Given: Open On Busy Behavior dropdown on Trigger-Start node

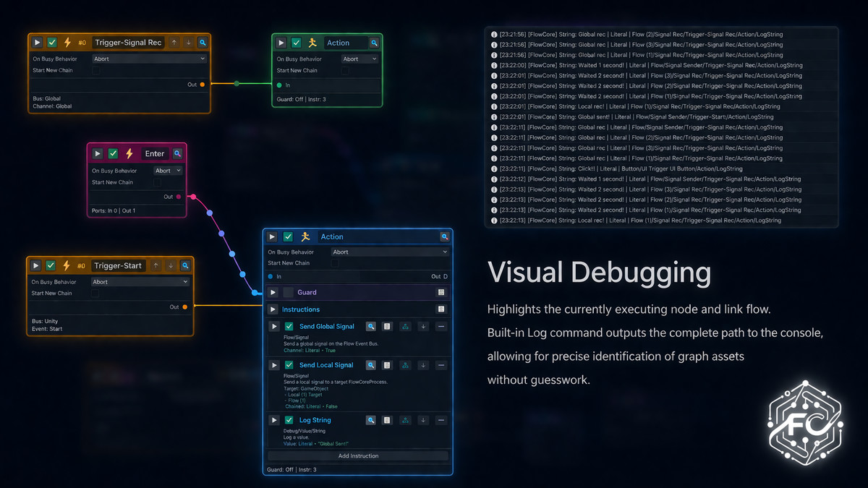Looking at the screenshot, I should point(140,282).
